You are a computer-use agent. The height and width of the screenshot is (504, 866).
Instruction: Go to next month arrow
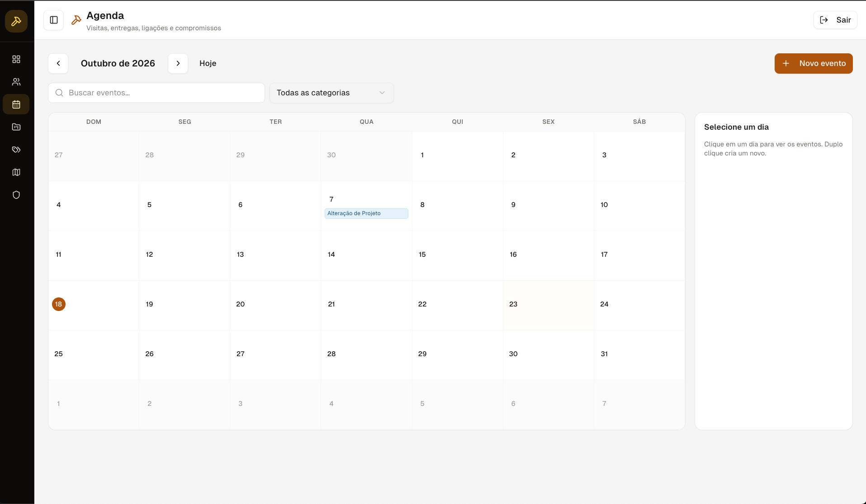click(178, 63)
